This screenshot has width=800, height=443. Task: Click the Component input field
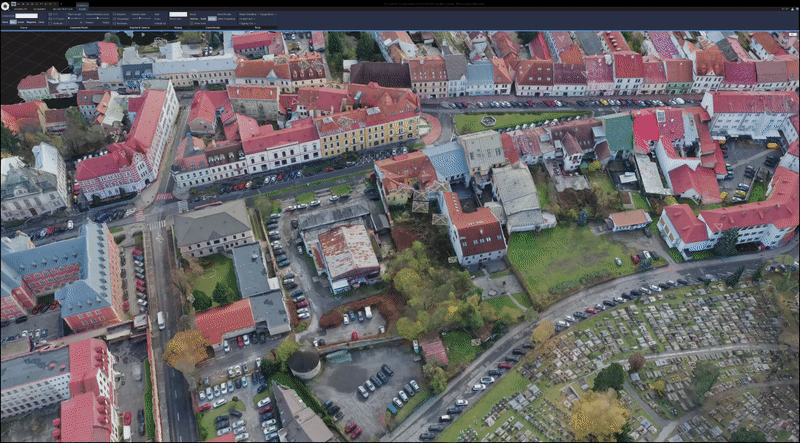coord(27,15)
